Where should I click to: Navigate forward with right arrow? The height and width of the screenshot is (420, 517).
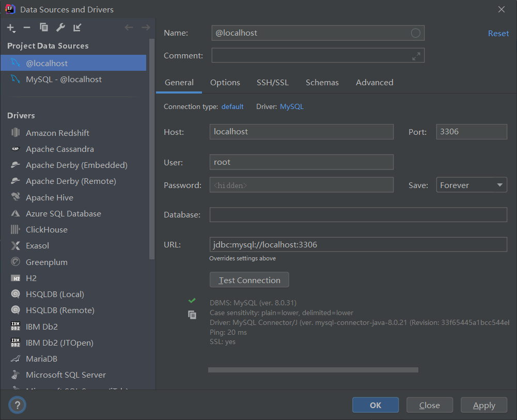pos(146,27)
